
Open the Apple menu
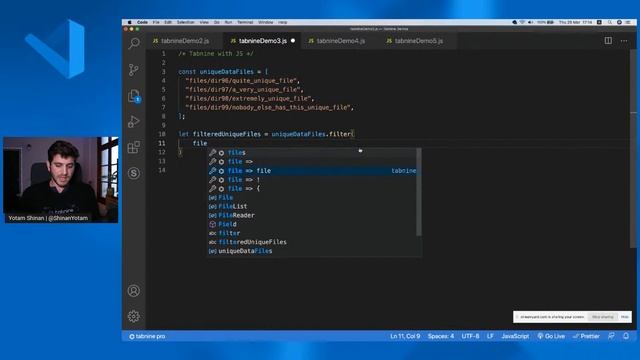(129, 22)
